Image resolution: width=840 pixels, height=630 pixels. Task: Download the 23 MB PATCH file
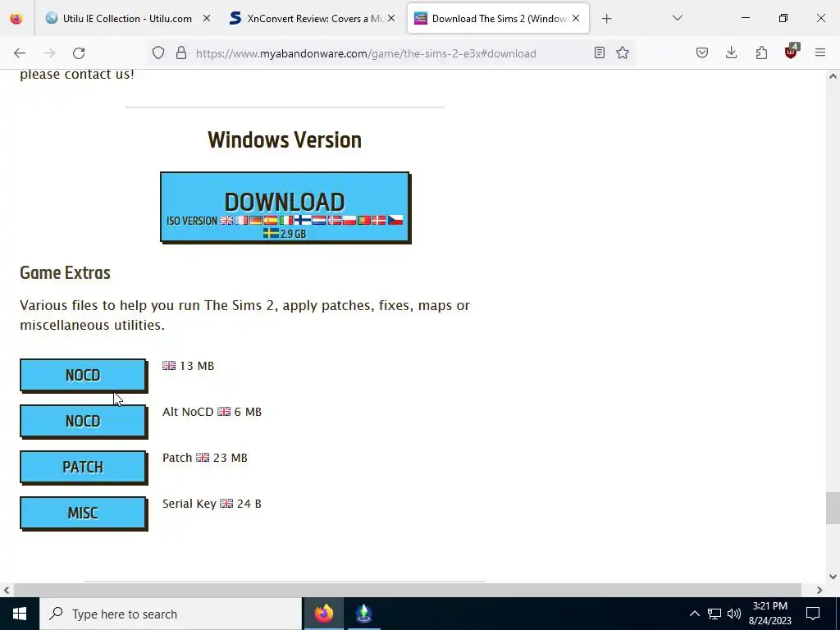point(83,467)
